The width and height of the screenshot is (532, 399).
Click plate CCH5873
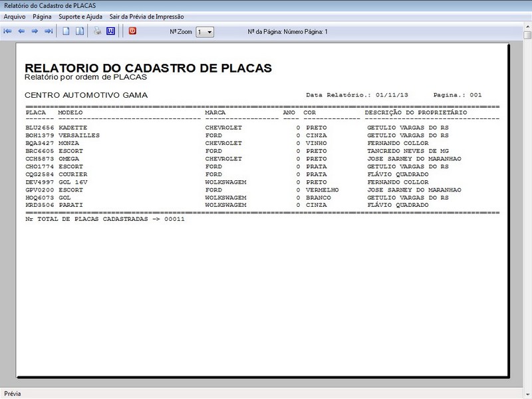click(40, 159)
